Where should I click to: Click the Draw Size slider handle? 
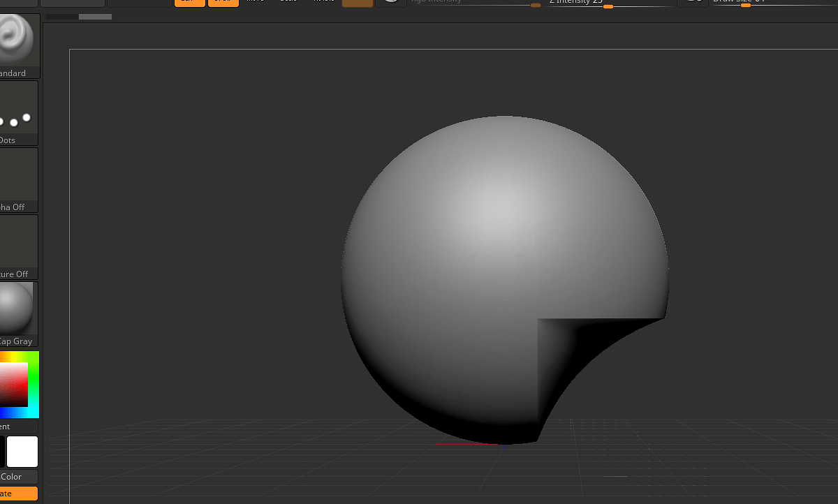click(x=746, y=6)
